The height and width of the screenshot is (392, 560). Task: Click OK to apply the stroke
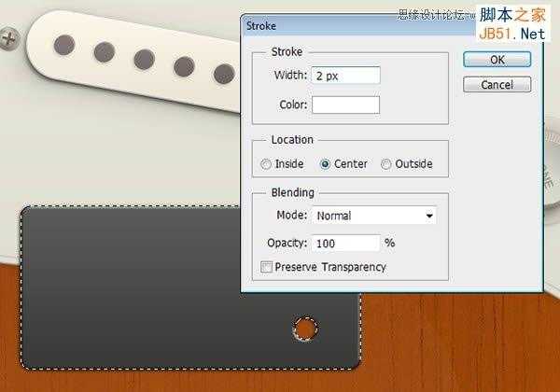[497, 60]
